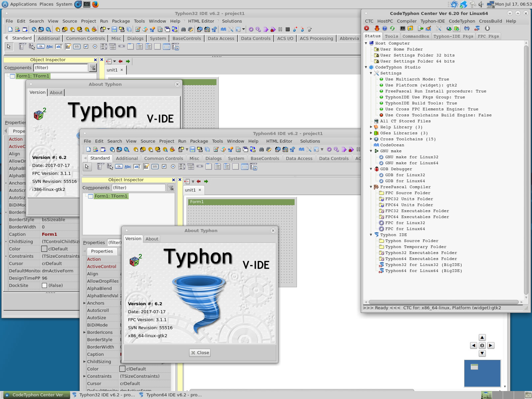This screenshot has width=532, height=399.
Task: Select the pointer tool in Typhon64 palette
Action: [87, 167]
